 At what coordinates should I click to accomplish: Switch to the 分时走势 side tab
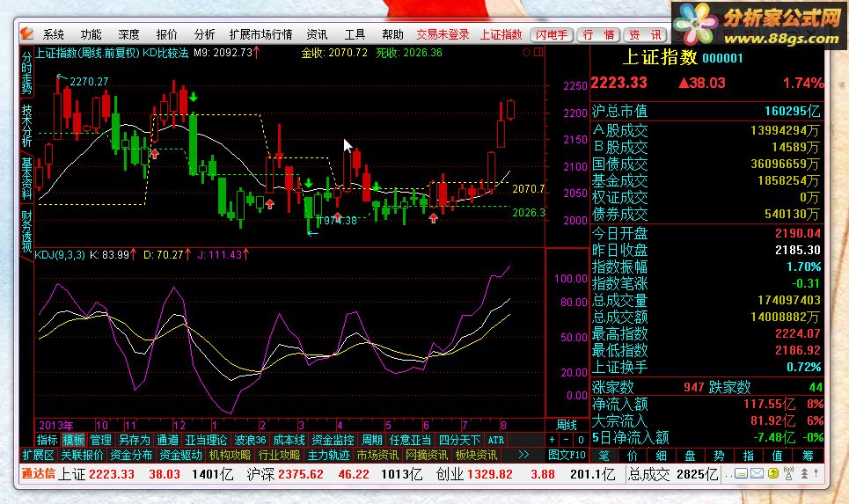coord(26,72)
